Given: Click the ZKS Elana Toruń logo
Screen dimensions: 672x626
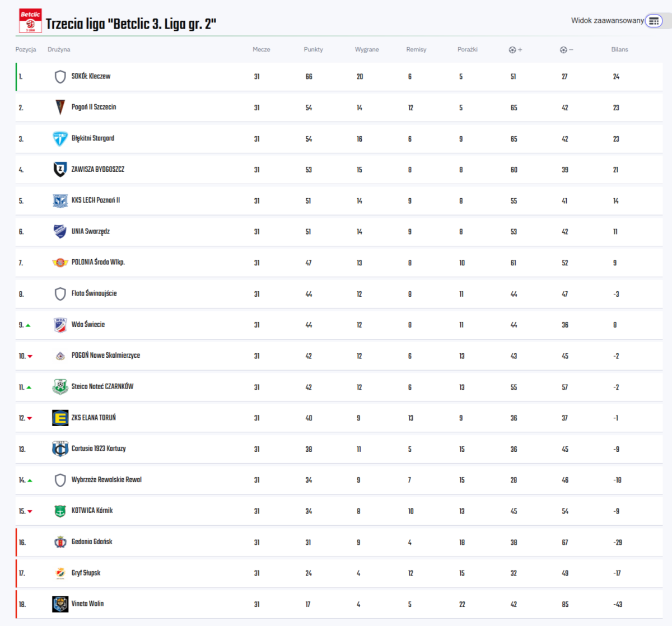Looking at the screenshot, I should [x=60, y=418].
